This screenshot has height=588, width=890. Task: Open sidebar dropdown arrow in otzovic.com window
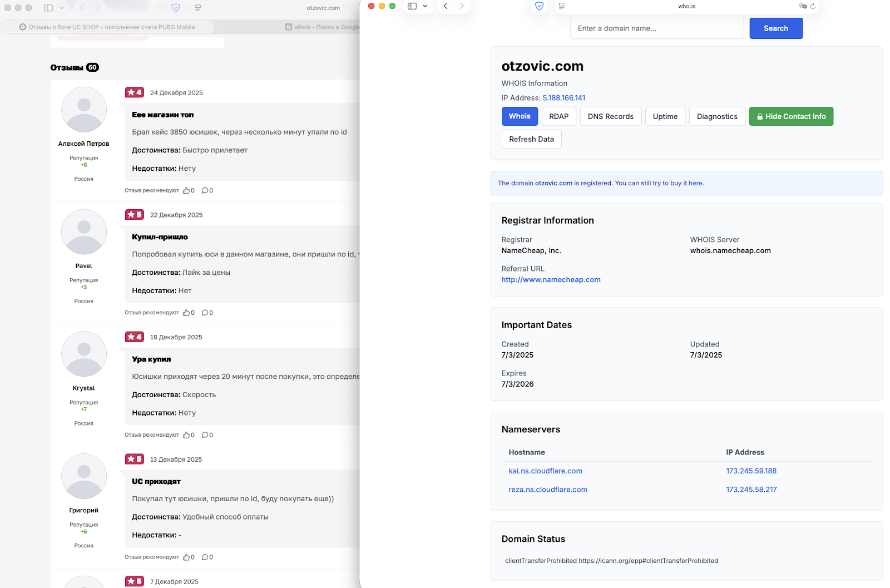point(61,8)
